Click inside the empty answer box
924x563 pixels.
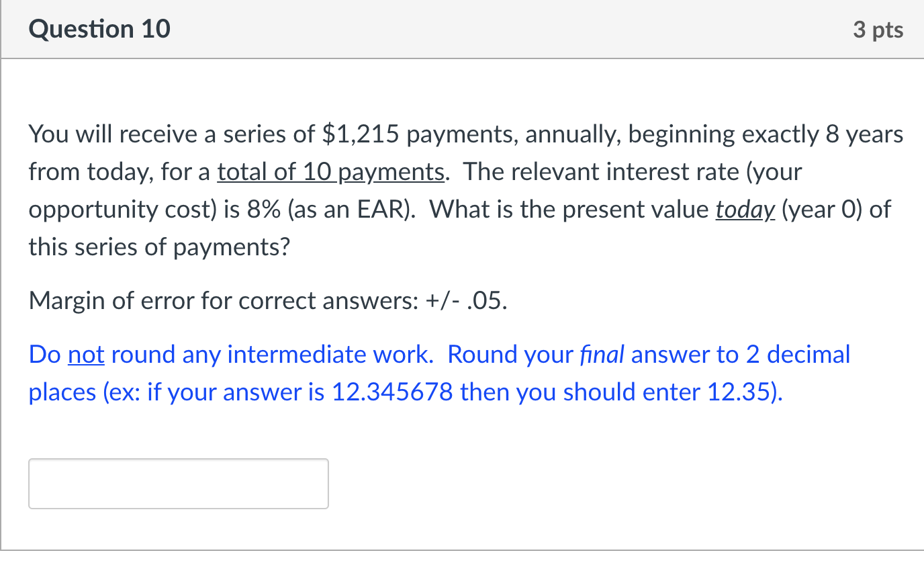click(178, 483)
